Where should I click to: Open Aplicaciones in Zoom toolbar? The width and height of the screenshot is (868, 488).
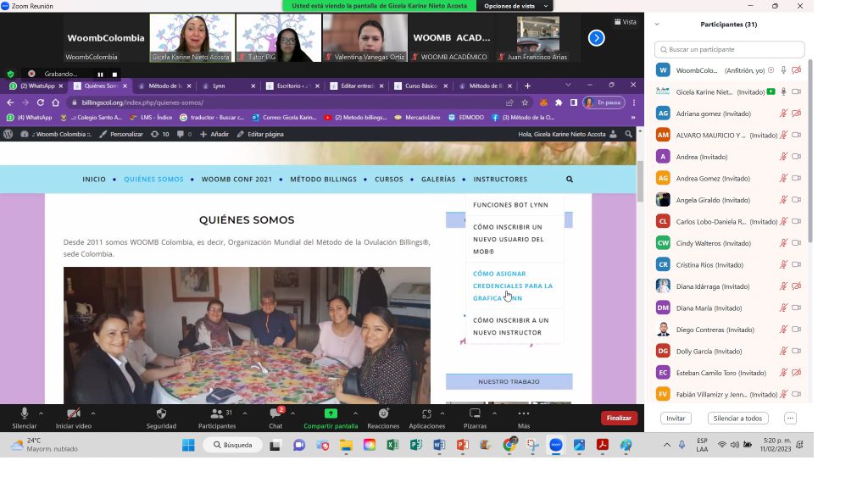click(x=426, y=418)
